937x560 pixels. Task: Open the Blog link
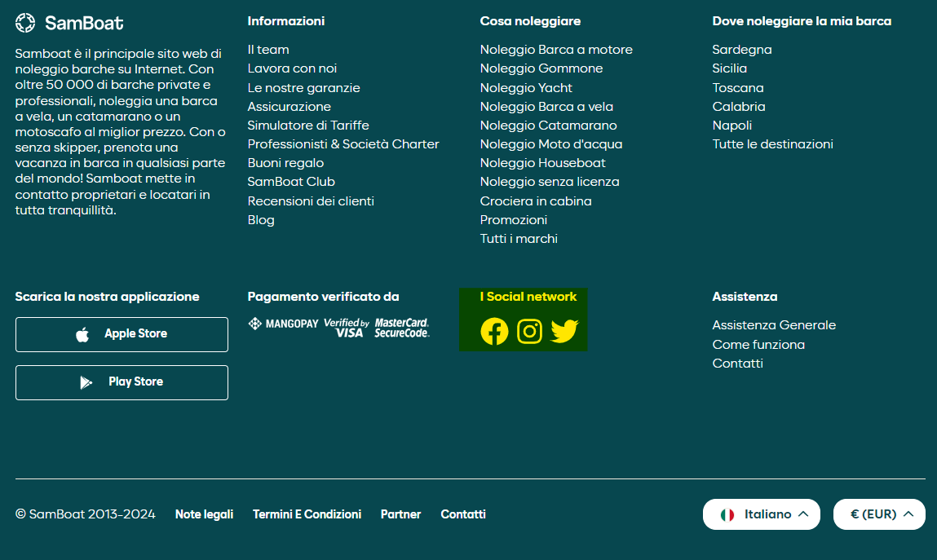coord(261,220)
